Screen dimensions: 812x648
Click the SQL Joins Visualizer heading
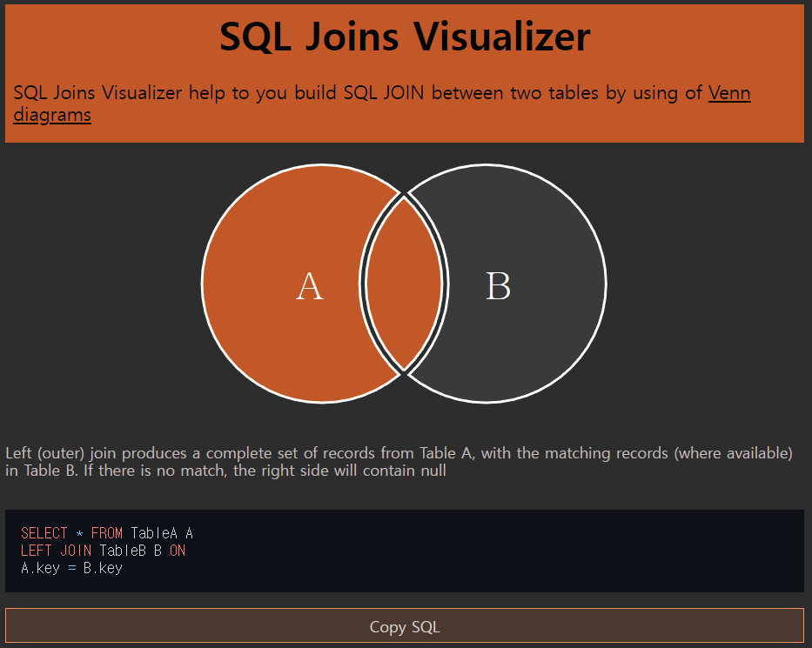(405, 37)
